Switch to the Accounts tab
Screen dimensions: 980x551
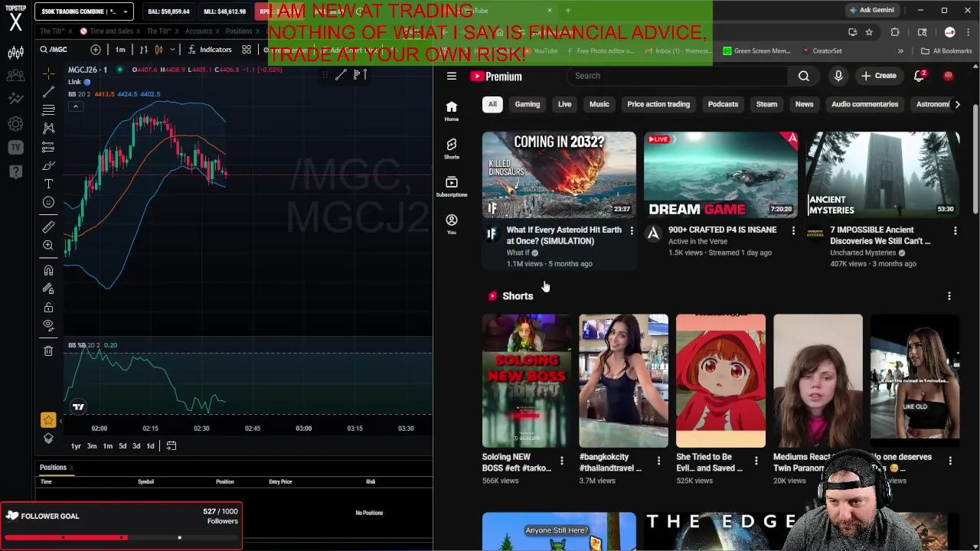(x=198, y=31)
